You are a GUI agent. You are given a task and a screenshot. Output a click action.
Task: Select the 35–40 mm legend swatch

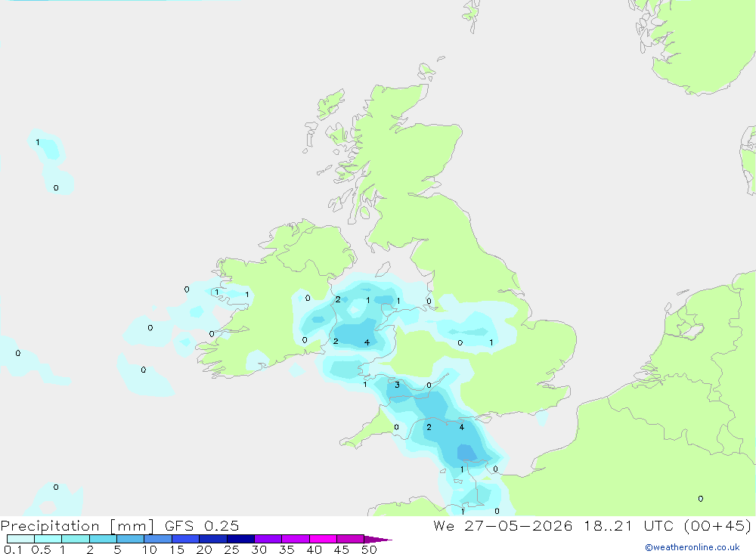pos(296,539)
